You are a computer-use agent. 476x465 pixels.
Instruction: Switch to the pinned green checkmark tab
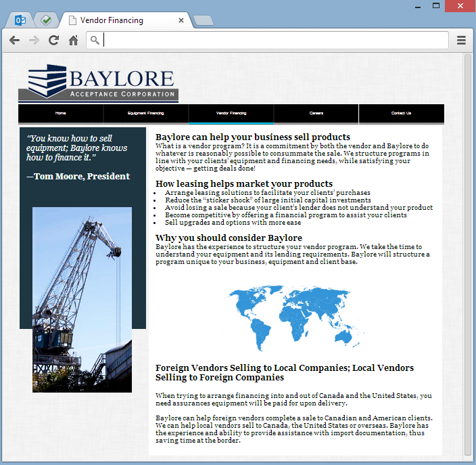(x=45, y=20)
